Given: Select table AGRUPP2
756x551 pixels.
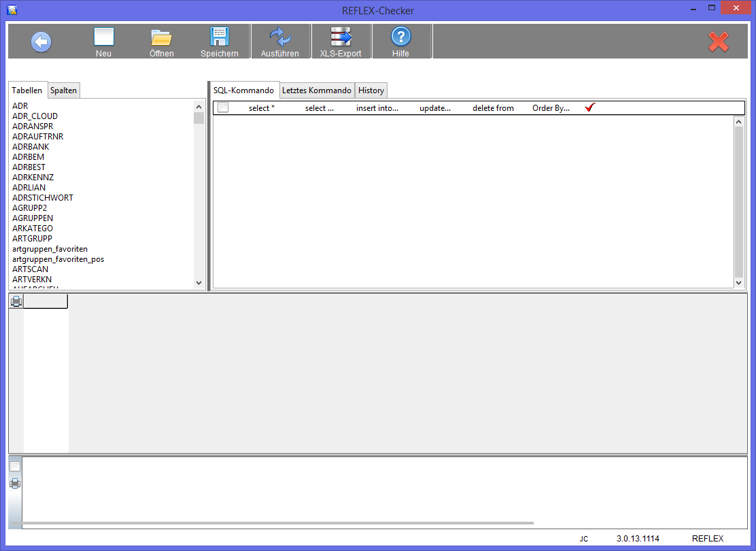Looking at the screenshot, I should click(29, 208).
